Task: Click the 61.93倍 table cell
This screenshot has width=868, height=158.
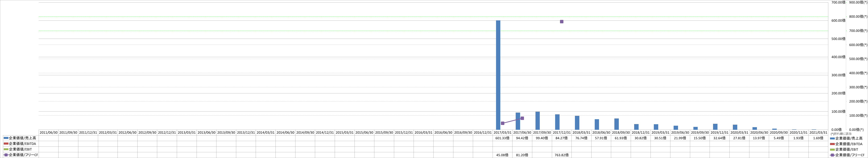Action: point(621,138)
